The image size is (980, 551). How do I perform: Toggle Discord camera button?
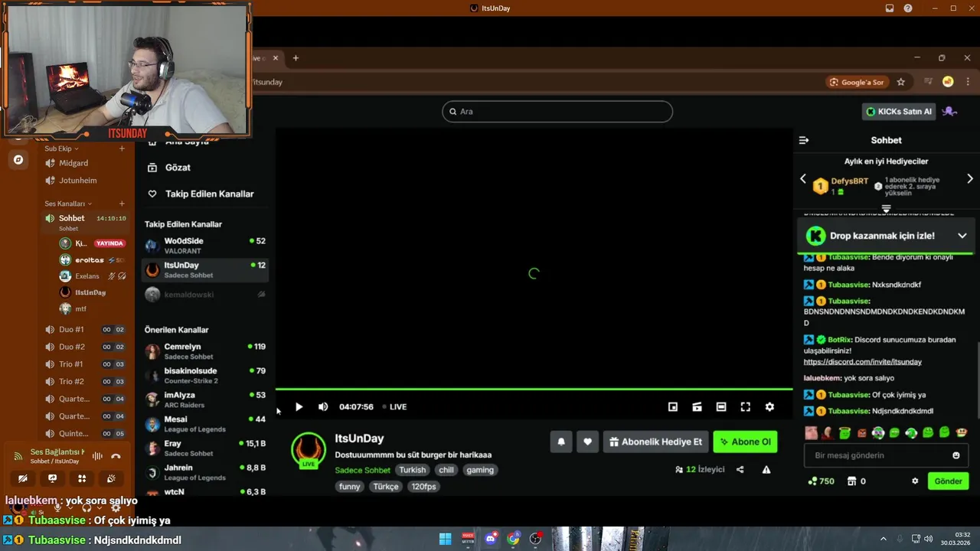click(23, 478)
